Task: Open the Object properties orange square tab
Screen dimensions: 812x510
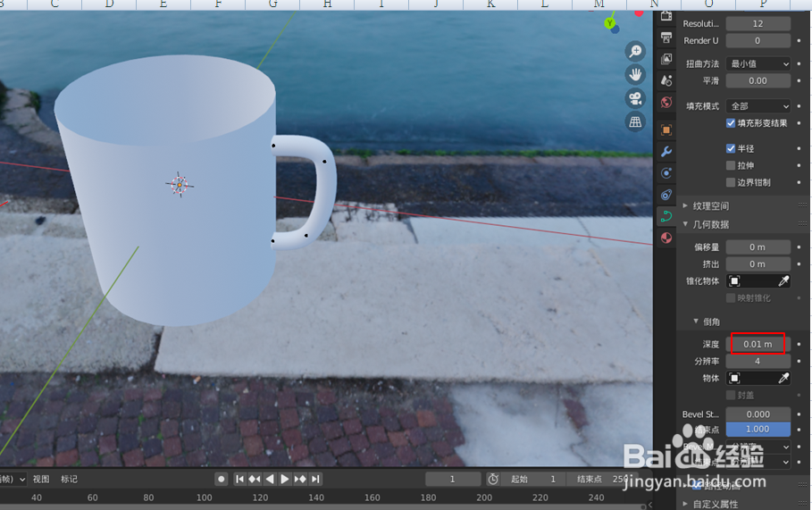Action: click(666, 130)
